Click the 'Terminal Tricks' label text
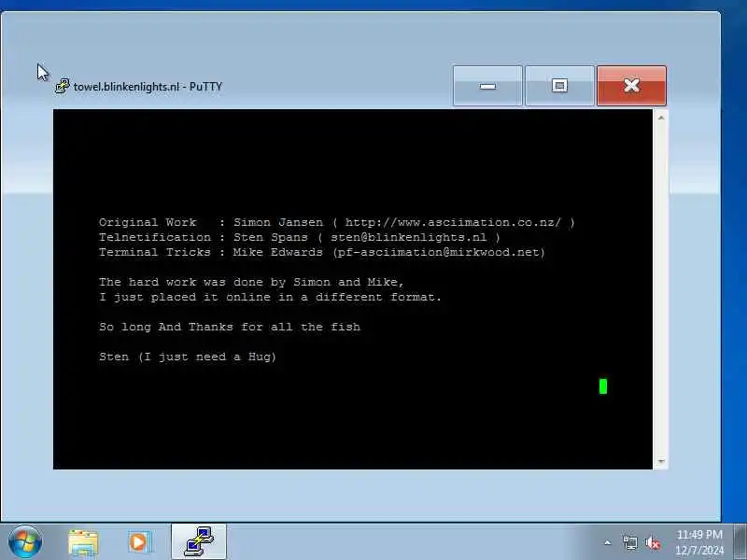The height and width of the screenshot is (560, 747). click(x=155, y=252)
